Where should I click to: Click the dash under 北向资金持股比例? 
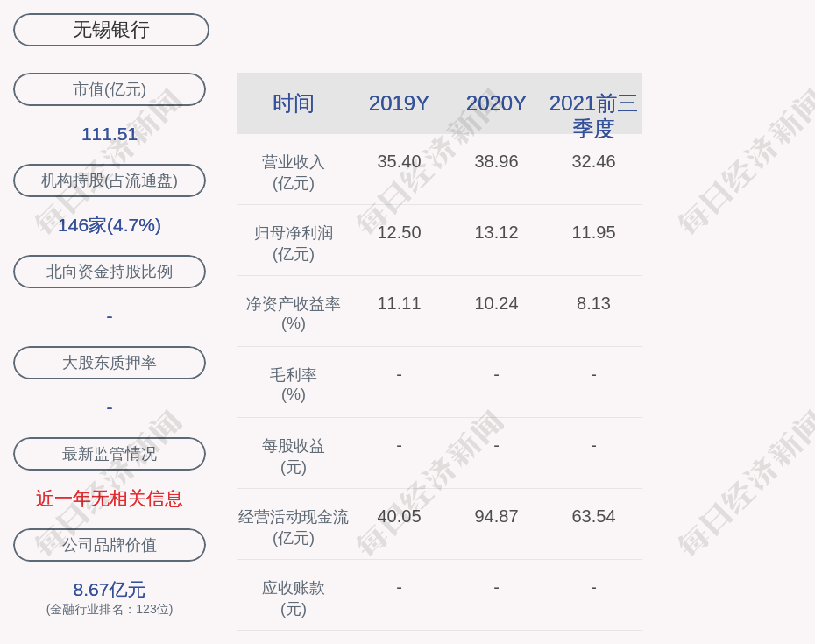pos(110,316)
